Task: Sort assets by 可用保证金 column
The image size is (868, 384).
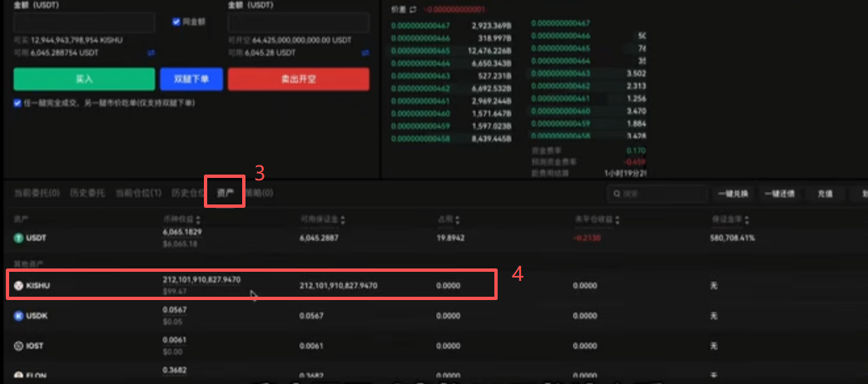Action: click(343, 220)
